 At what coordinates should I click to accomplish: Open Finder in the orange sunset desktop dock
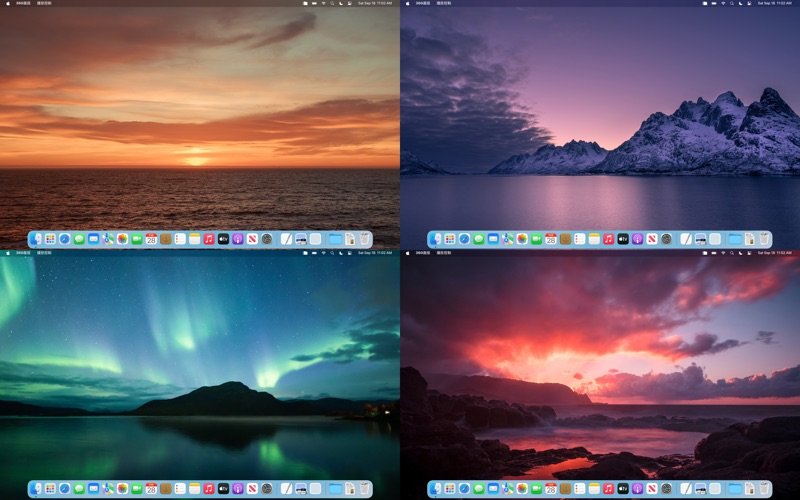point(36,239)
